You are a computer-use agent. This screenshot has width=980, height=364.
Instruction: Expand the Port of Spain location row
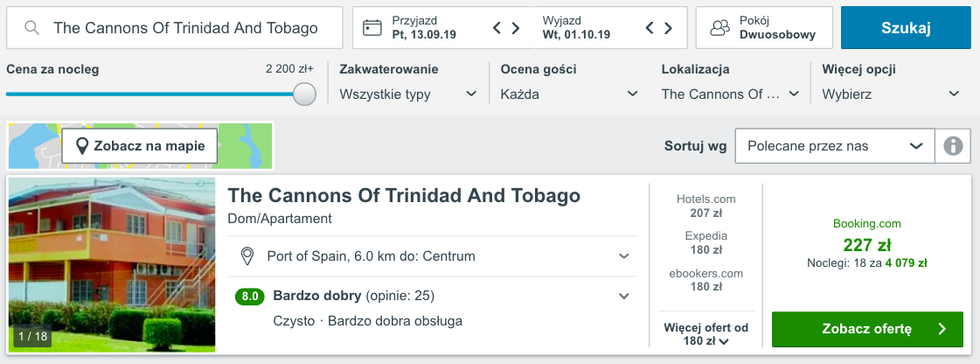(433, 255)
